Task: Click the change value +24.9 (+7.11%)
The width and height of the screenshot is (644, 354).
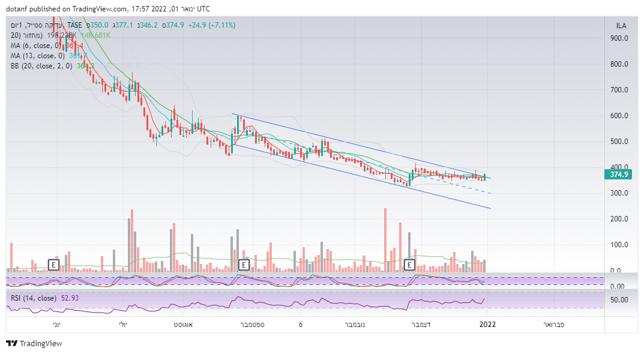Action: click(x=212, y=25)
